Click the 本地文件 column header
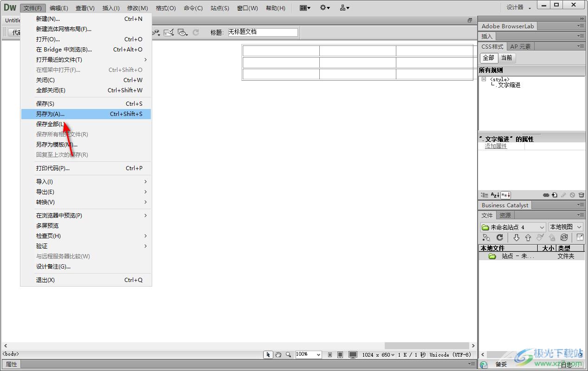The height and width of the screenshot is (371, 588). click(x=508, y=248)
